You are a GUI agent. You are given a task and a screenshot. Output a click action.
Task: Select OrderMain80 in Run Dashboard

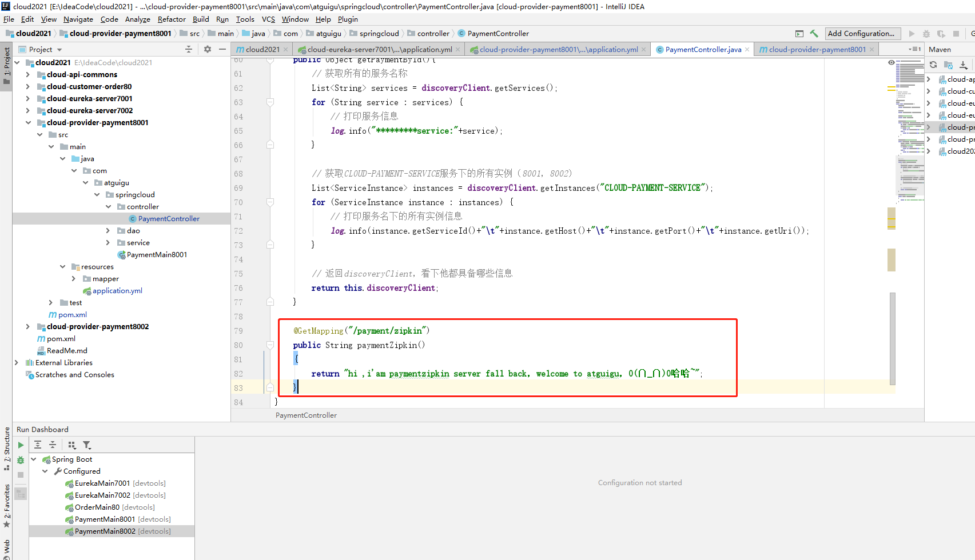click(x=110, y=507)
